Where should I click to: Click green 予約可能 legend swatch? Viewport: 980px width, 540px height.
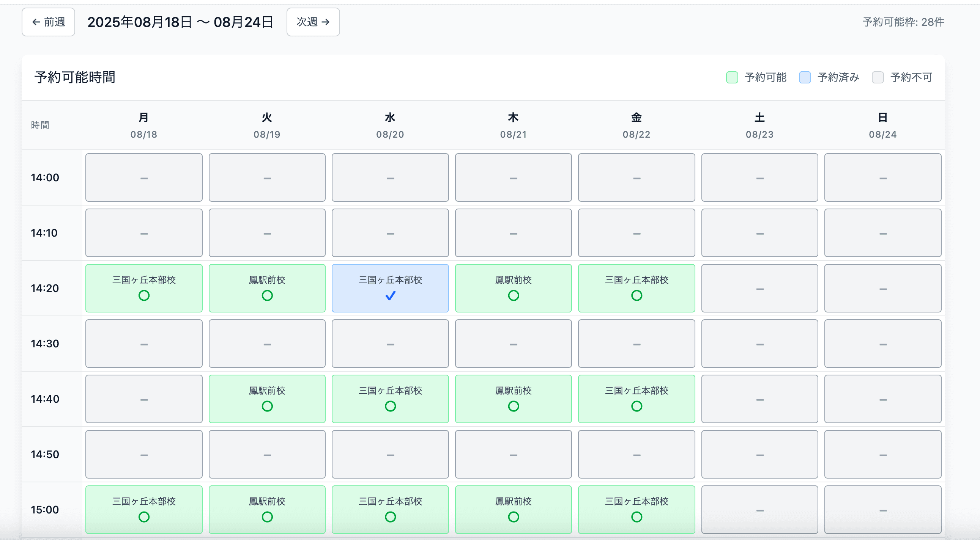click(x=732, y=77)
